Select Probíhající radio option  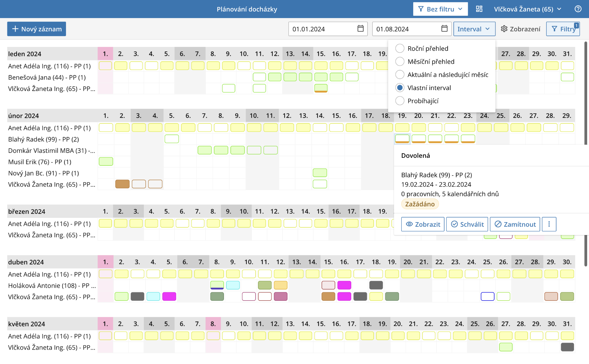[x=400, y=101]
